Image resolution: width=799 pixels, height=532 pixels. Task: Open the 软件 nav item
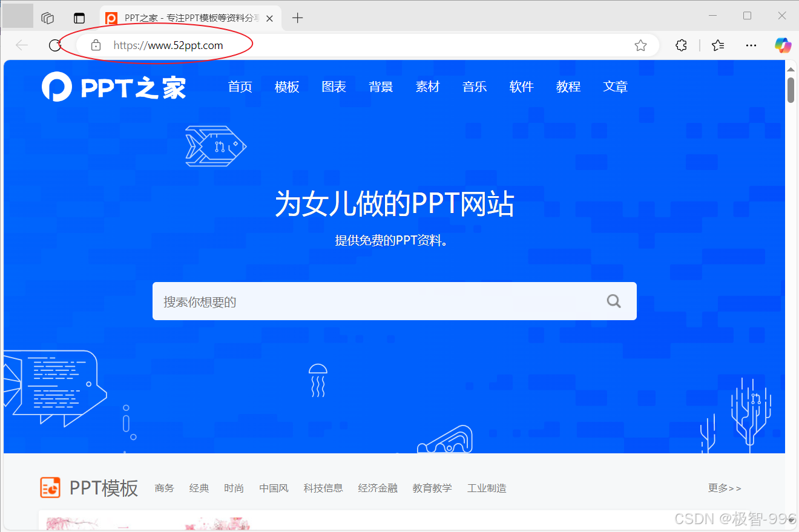click(x=521, y=87)
